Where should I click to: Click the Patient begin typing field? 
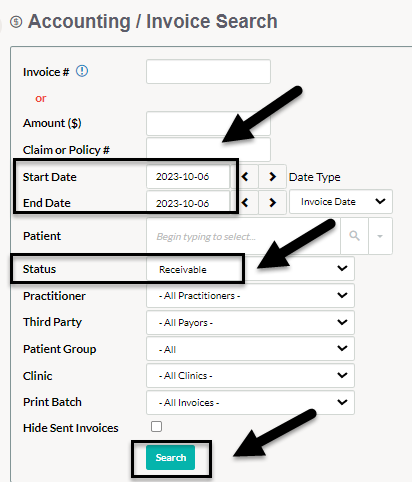click(243, 236)
